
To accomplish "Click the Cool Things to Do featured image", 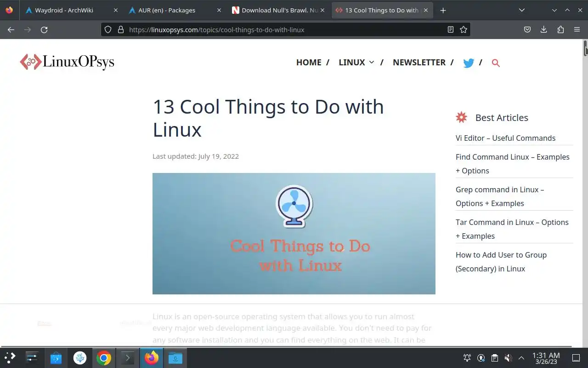I will pos(294,234).
